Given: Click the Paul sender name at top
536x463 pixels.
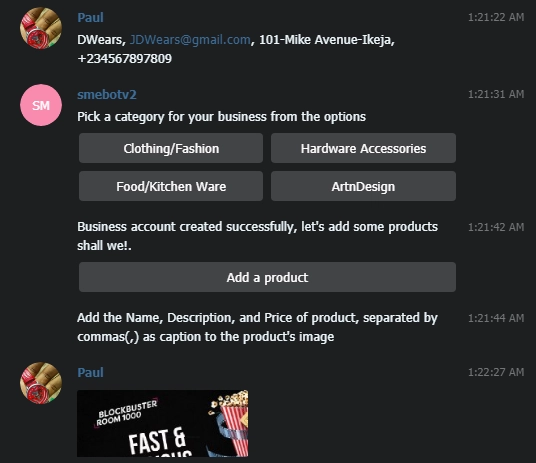Looking at the screenshot, I should (x=90, y=17).
